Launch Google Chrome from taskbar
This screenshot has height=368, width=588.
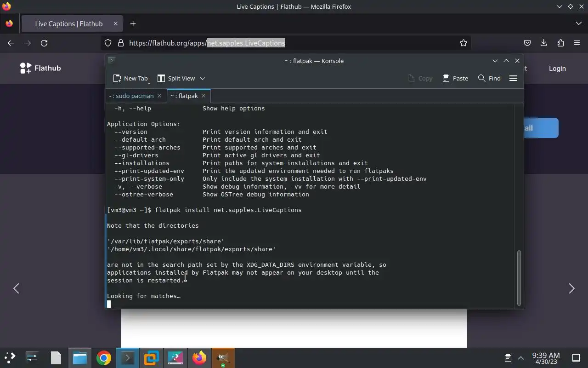point(104,357)
